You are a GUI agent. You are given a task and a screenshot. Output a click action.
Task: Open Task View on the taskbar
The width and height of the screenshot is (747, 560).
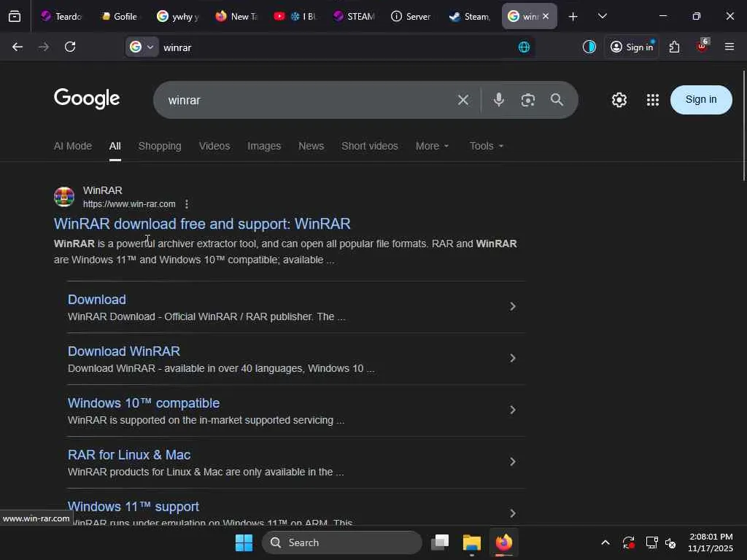(x=440, y=542)
